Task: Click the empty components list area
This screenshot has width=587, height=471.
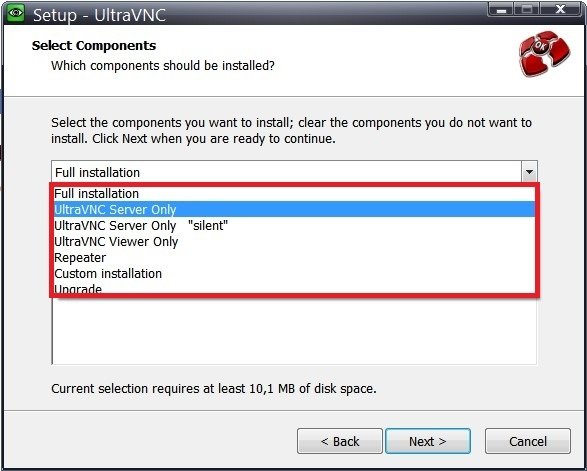Action: [x=294, y=331]
